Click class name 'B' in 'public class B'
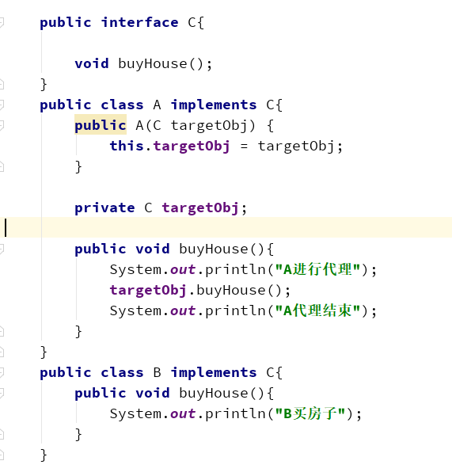 click(158, 372)
